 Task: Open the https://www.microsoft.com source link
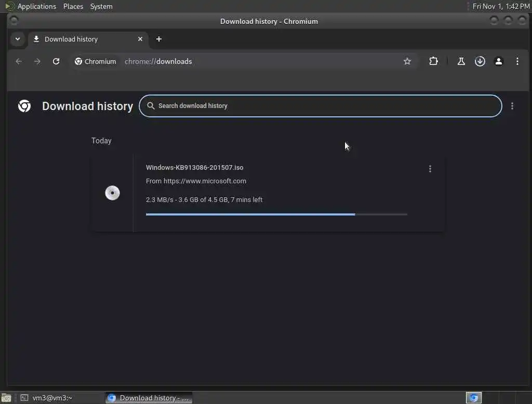click(x=205, y=181)
